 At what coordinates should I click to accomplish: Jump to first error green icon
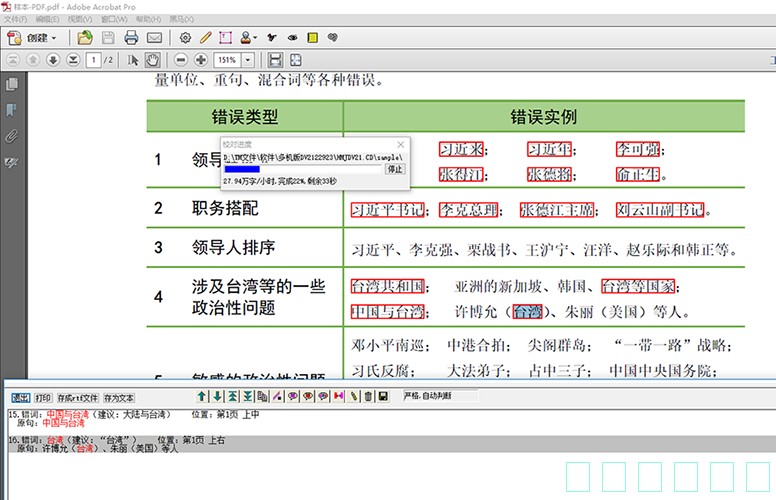[232, 396]
